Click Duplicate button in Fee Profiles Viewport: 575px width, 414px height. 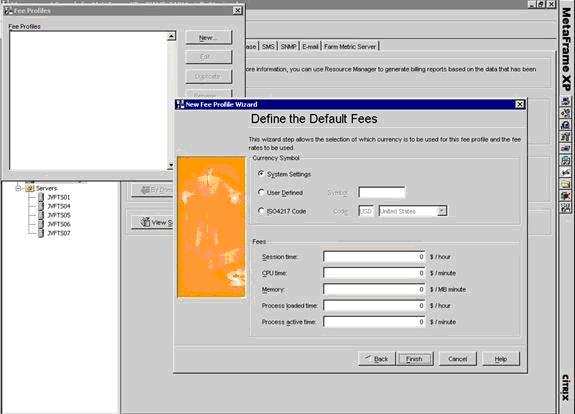point(209,76)
